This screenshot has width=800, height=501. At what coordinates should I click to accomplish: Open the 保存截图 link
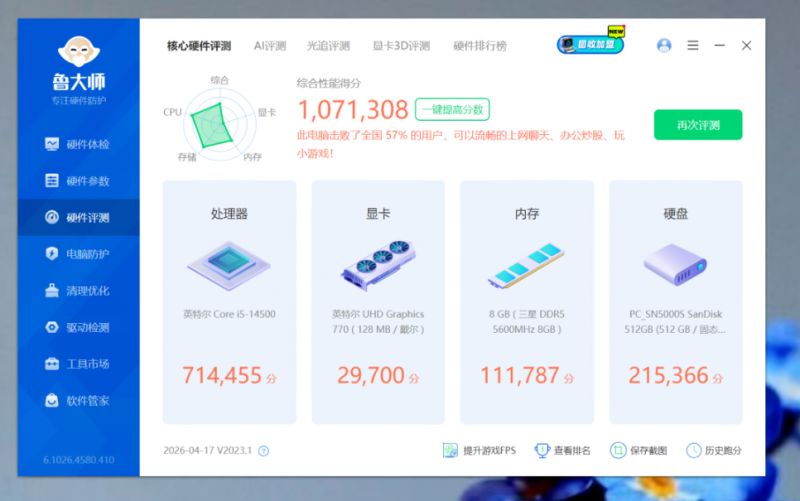(x=648, y=451)
